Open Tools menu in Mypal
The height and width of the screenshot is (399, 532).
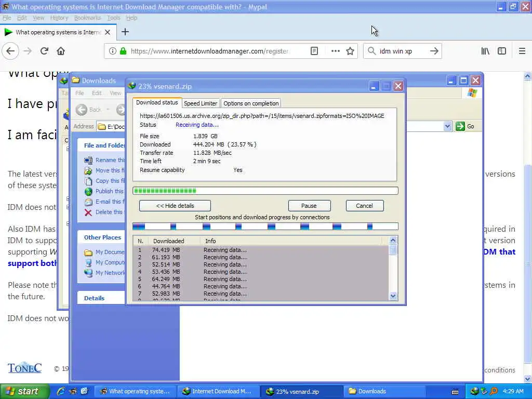coord(114,18)
